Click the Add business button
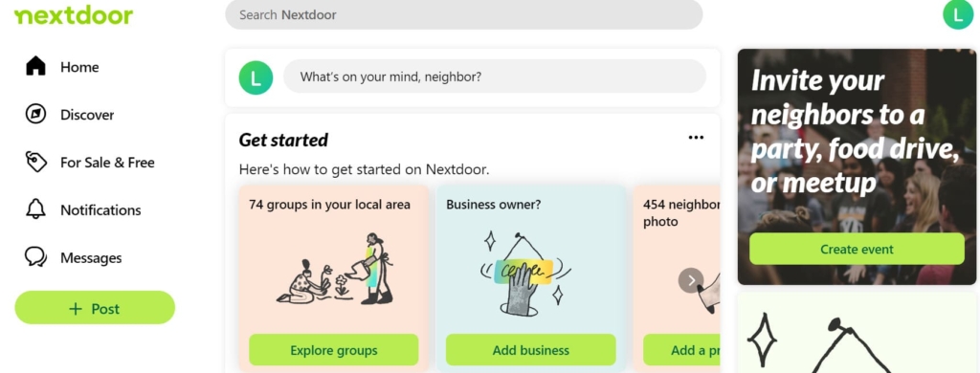 click(x=530, y=350)
